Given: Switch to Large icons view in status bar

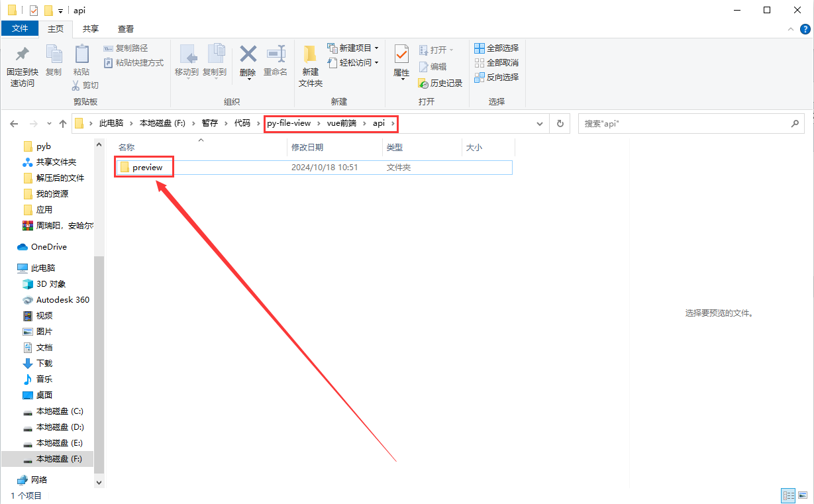Looking at the screenshot, I should (x=802, y=495).
